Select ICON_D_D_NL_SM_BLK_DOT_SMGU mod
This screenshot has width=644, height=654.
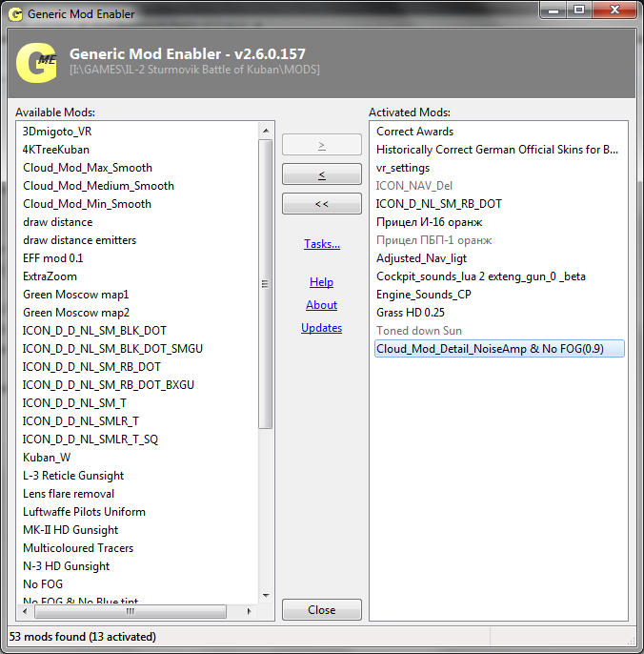pyautogui.click(x=112, y=349)
